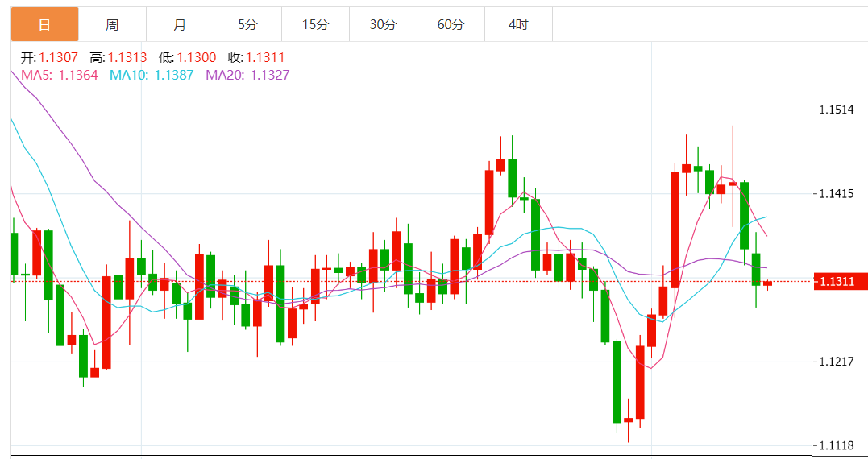Switch to the 5分 interval tab
This screenshot has width=868, height=459.
click(x=247, y=25)
